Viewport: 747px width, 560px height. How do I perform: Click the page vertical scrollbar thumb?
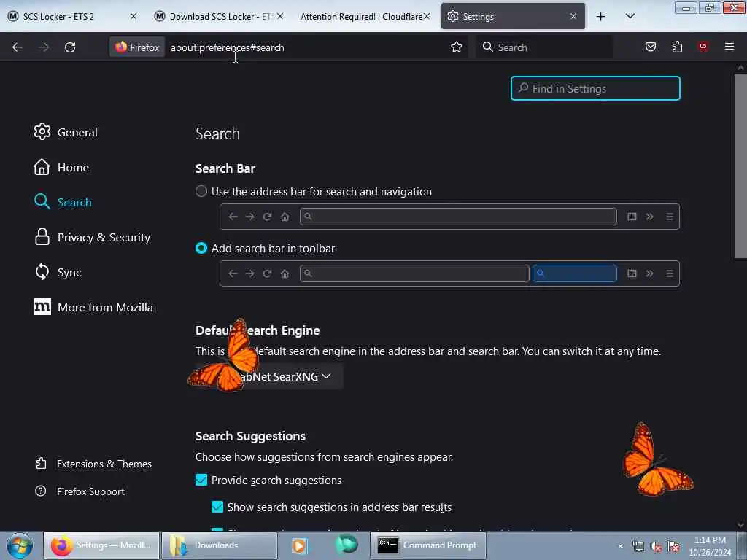point(740,167)
